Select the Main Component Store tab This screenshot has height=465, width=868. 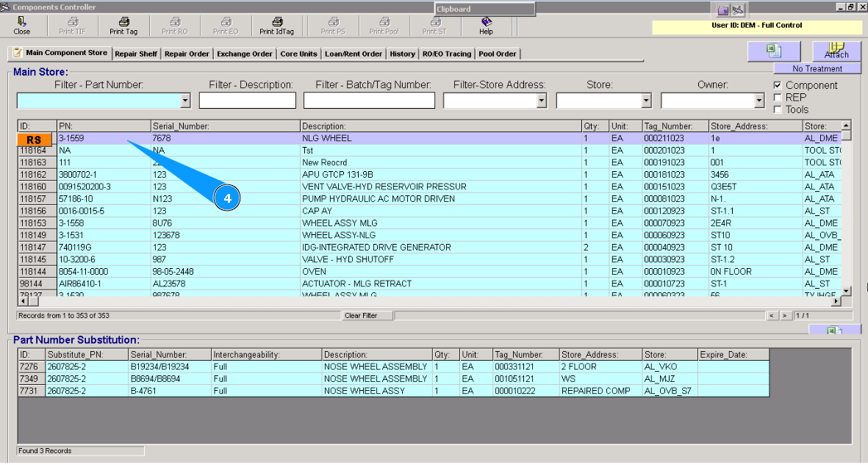click(x=60, y=53)
